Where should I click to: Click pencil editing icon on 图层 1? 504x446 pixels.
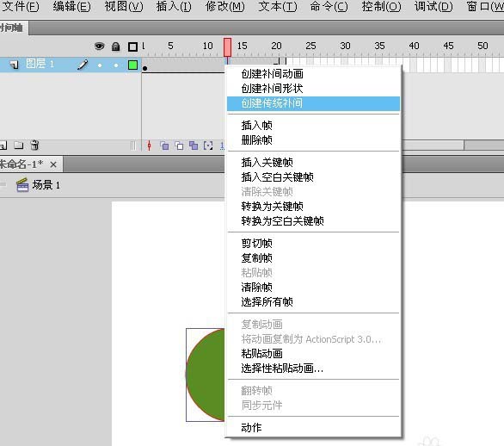83,65
